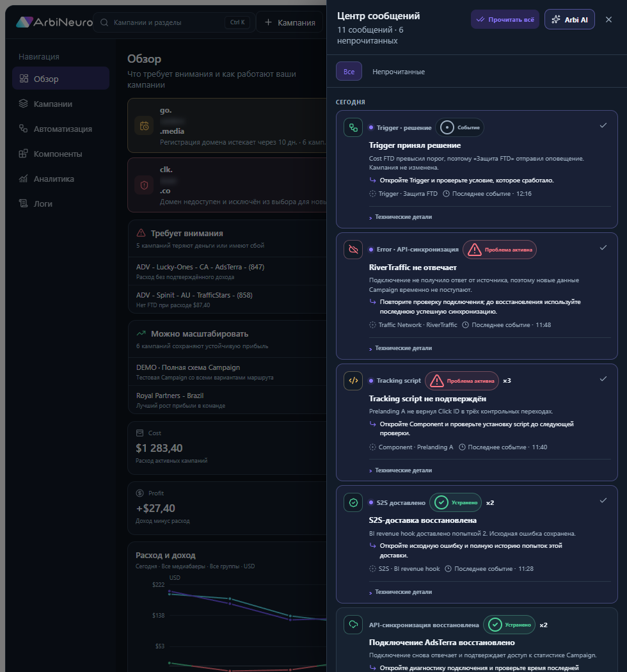627x672 pixels.
Task: Click the go .media domain calendar icon
Action: click(144, 126)
